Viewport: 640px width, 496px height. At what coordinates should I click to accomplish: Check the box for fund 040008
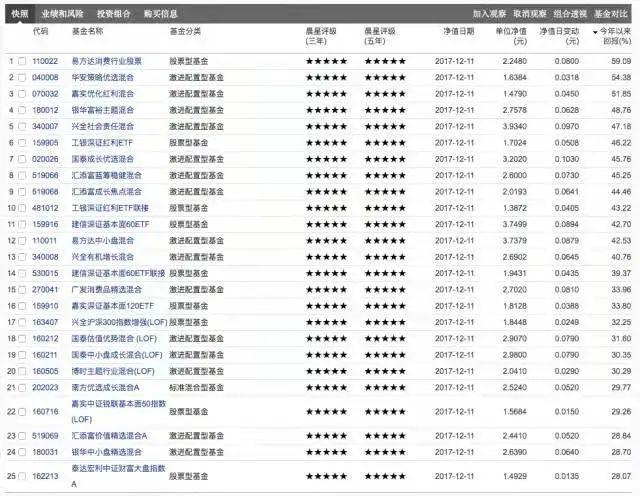[x=22, y=78]
